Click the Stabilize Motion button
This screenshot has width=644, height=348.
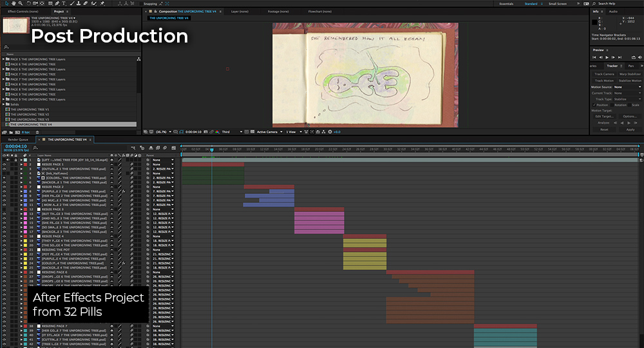point(630,81)
